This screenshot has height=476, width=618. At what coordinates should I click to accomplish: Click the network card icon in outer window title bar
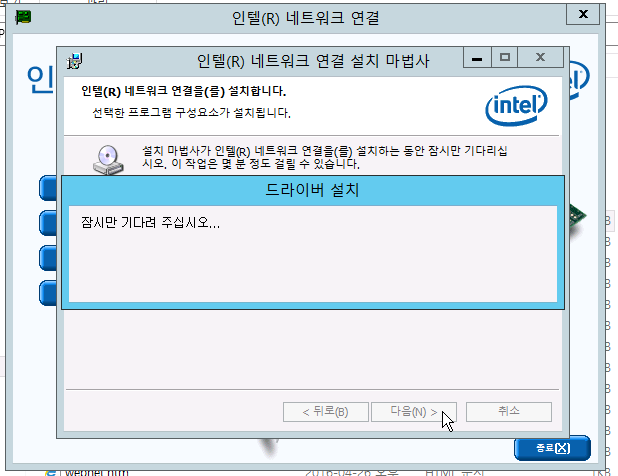23,17
